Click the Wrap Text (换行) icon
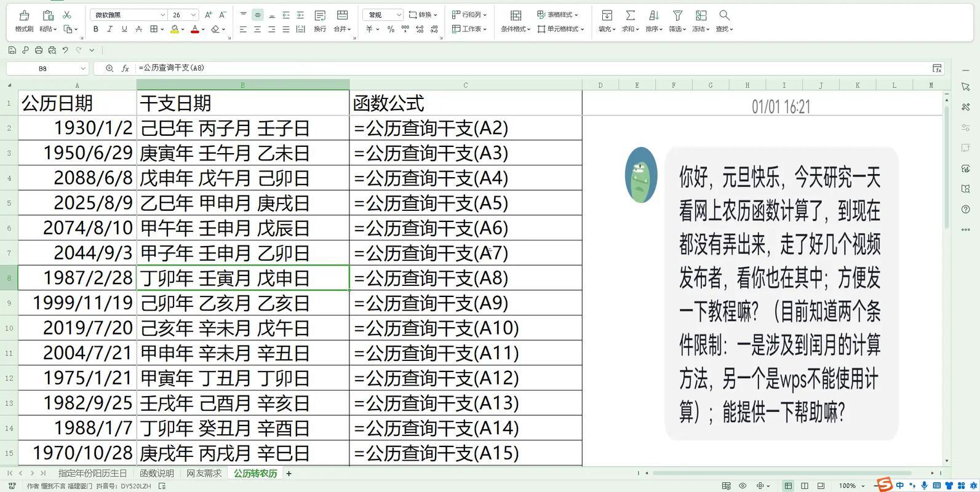Screen dimensions: 980x492 tap(320, 15)
